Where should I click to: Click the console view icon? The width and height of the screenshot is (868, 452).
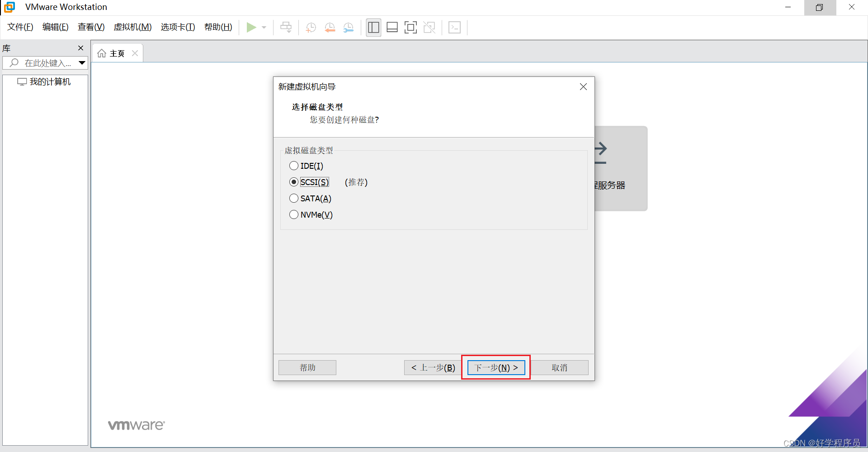tap(454, 28)
